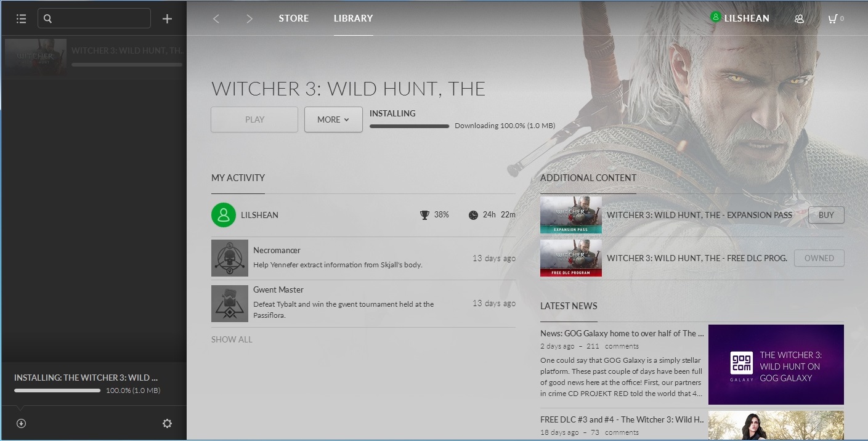Screen dimensions: 868x441
Task: Toggle the library list view icon
Action: 22,18
